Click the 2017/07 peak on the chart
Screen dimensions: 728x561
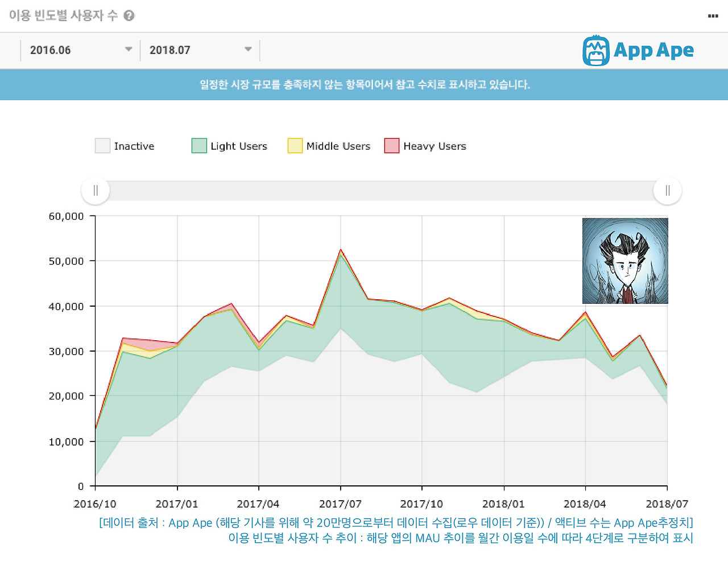[340, 249]
